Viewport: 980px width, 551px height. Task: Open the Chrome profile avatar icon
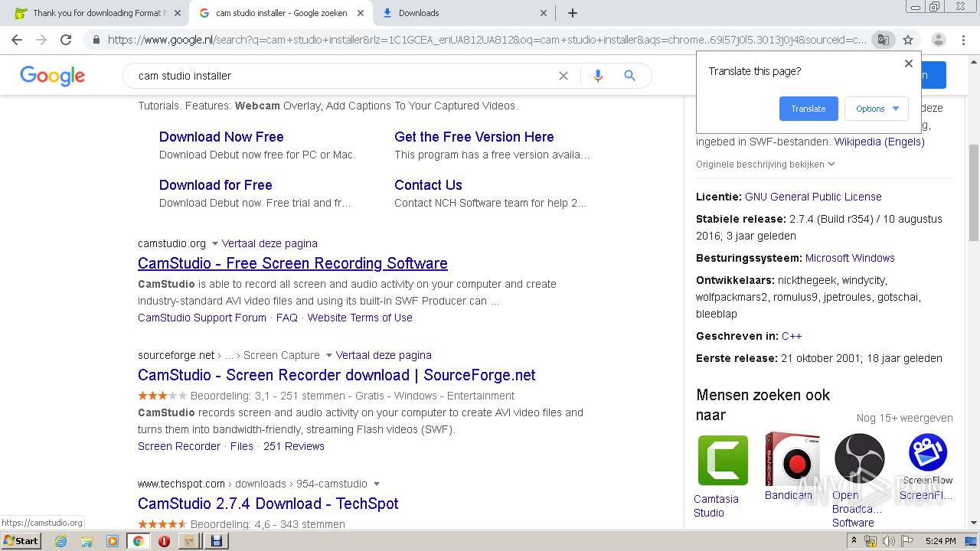click(938, 40)
